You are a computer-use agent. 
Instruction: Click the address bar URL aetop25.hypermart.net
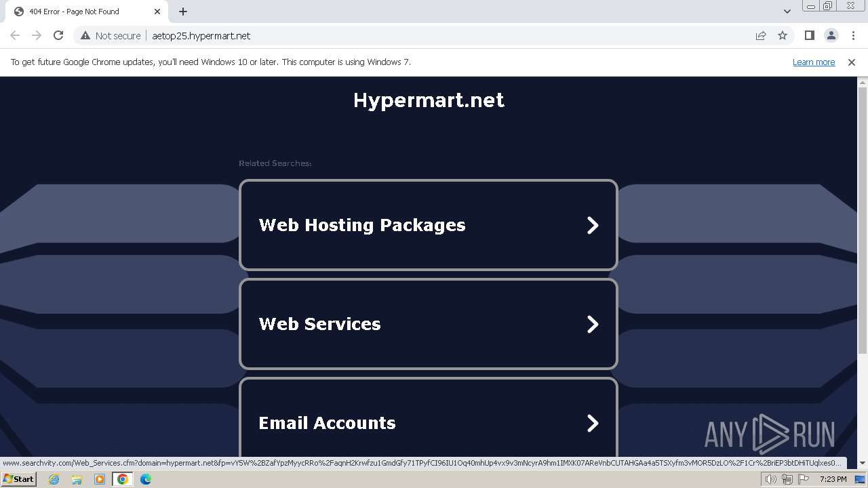point(201,36)
